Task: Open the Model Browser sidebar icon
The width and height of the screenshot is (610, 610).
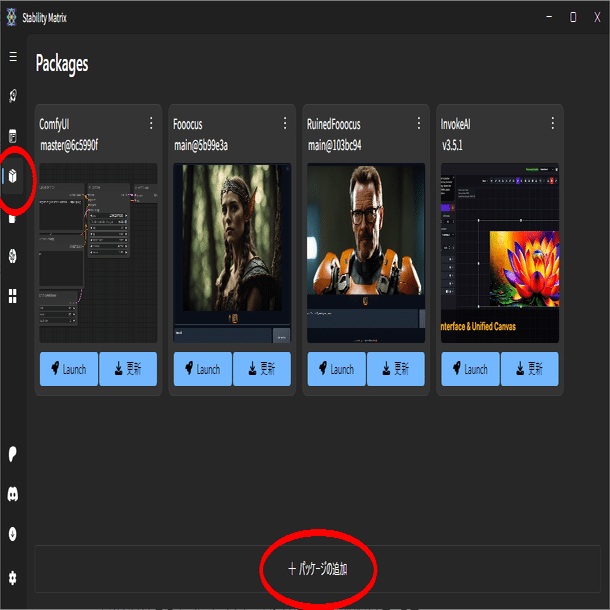Action: pyautogui.click(x=13, y=256)
